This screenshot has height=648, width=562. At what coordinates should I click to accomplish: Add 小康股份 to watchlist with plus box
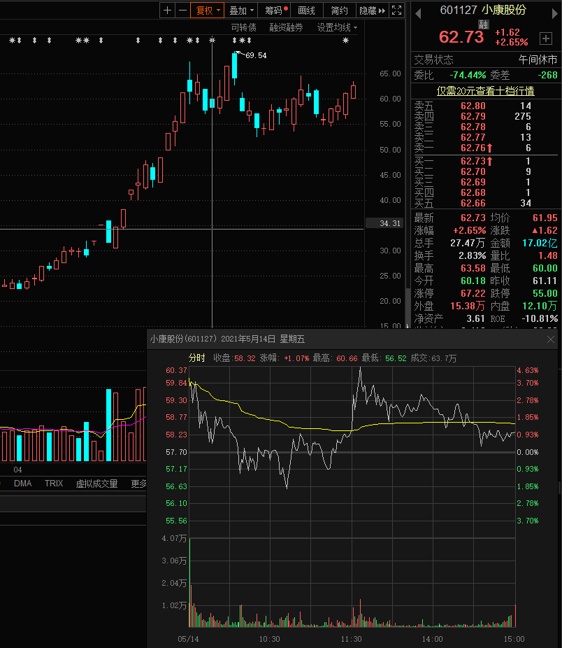pos(545,38)
